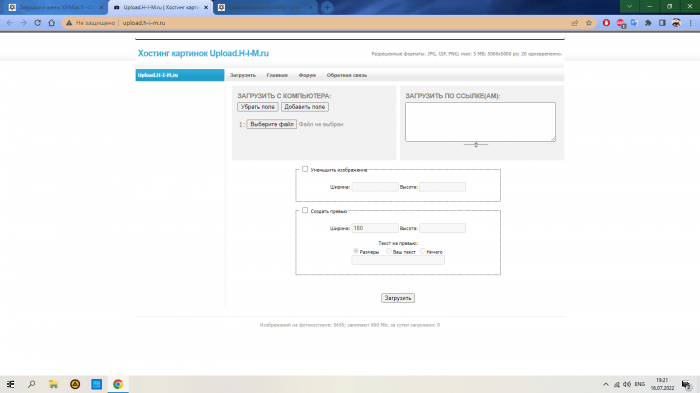Image resolution: width=700 pixels, height=393 pixels.
Task: Click the 'Добавить поле' button
Action: click(x=305, y=107)
